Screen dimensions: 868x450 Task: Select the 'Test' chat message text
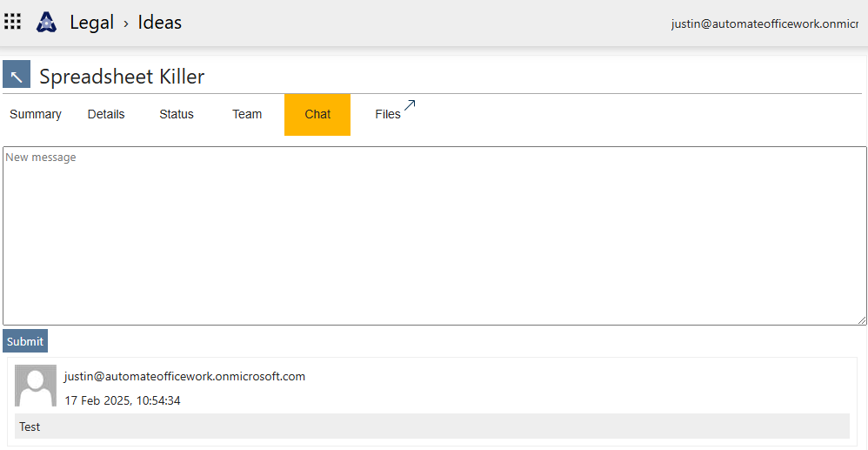(30, 426)
